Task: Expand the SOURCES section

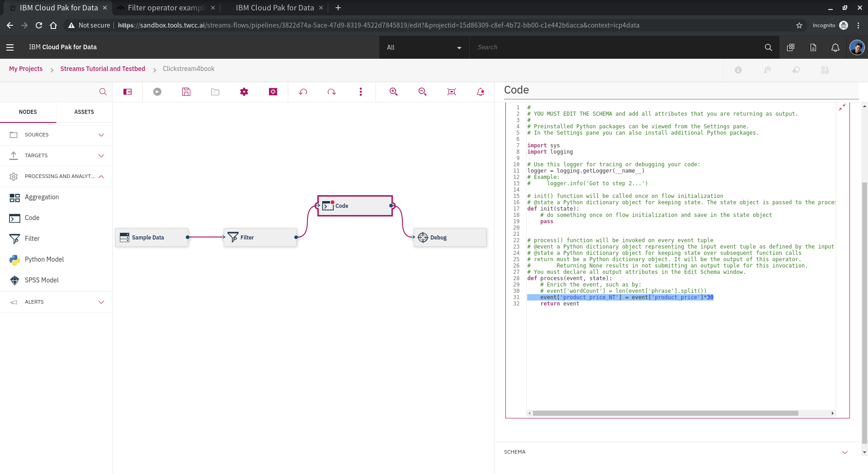Action: coord(56,135)
